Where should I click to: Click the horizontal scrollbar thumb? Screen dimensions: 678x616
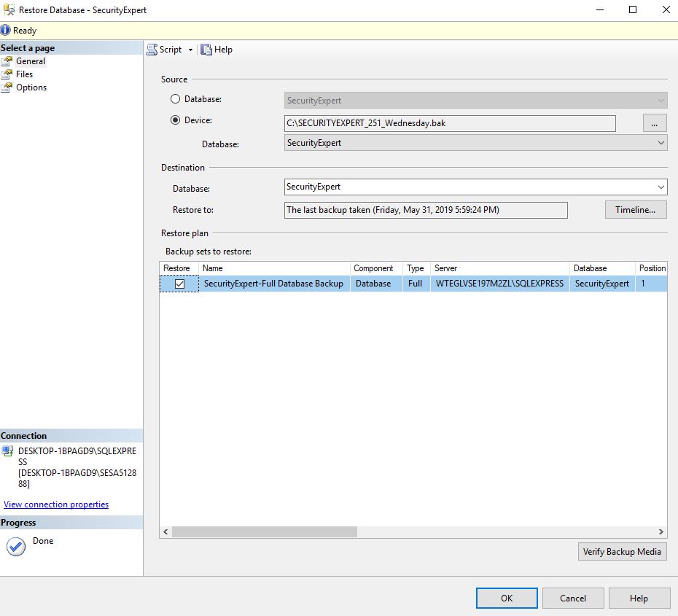pos(265,531)
